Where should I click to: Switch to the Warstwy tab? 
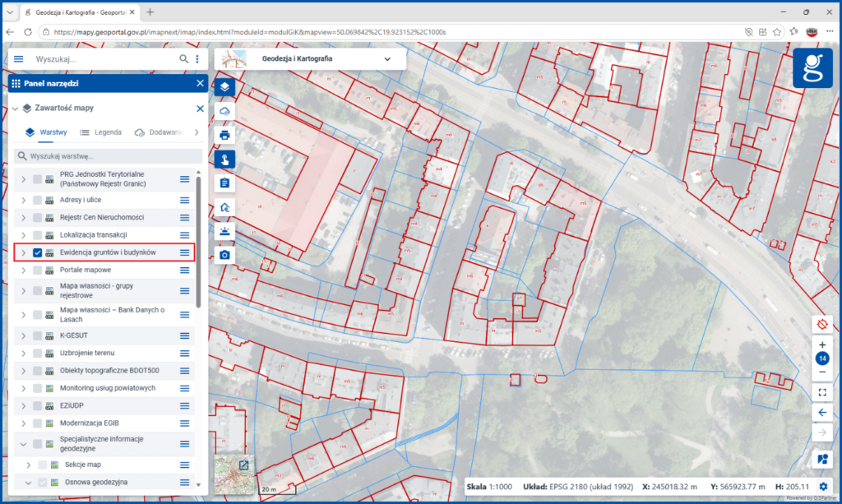[46, 132]
